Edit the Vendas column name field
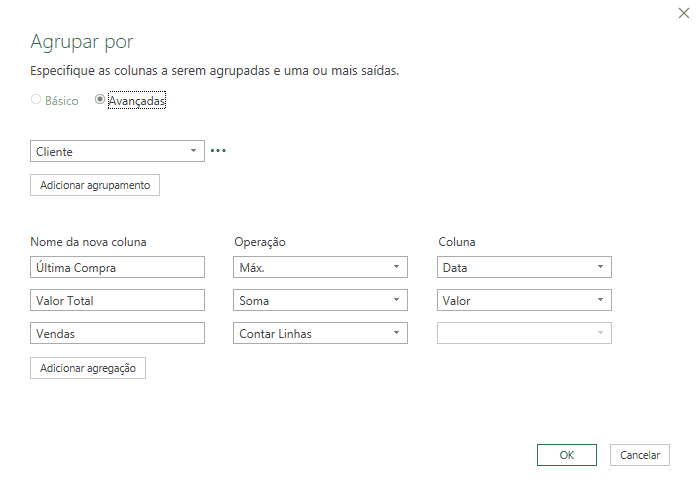700x496 pixels. tap(117, 333)
